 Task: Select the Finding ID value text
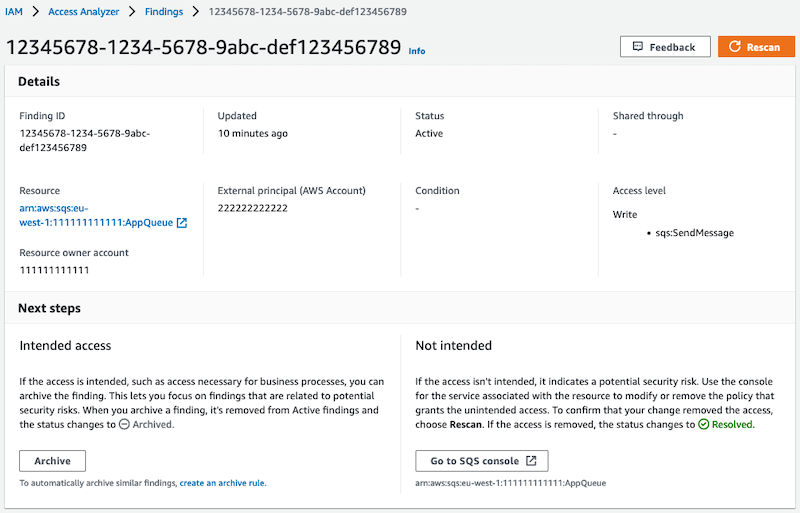click(x=85, y=140)
